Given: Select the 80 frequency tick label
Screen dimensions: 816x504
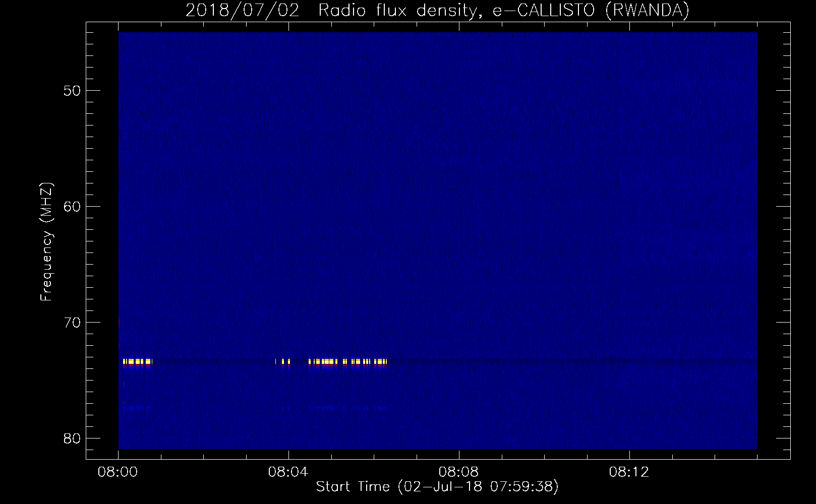Looking at the screenshot, I should click(x=73, y=438).
